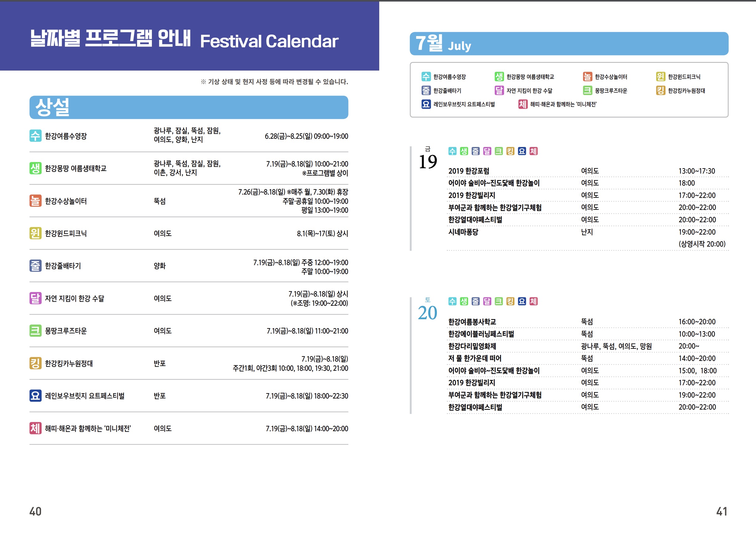Click the 윈 icon in the July legend box
The width and height of the screenshot is (756, 538).
coord(660,76)
